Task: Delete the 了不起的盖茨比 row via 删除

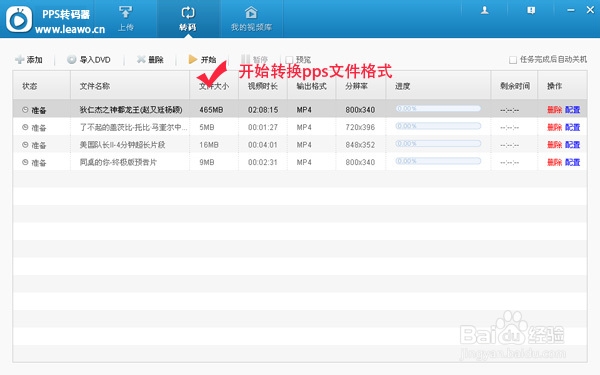Action: [554, 127]
